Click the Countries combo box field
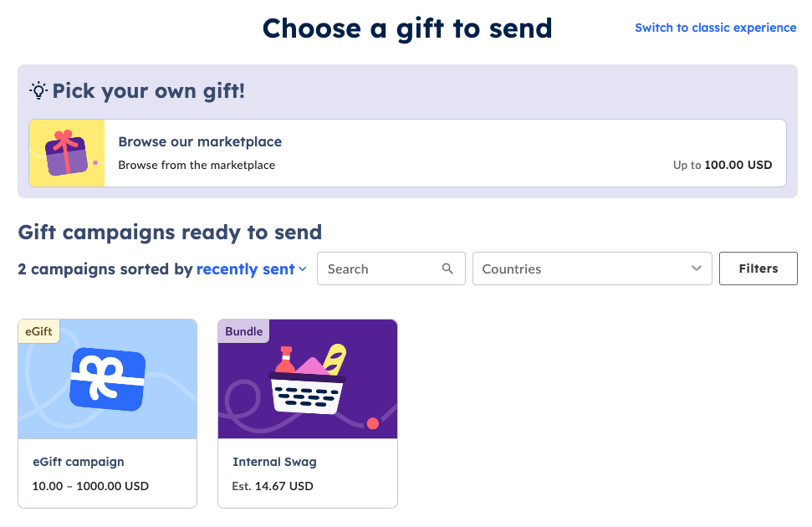The image size is (812, 527). point(592,269)
